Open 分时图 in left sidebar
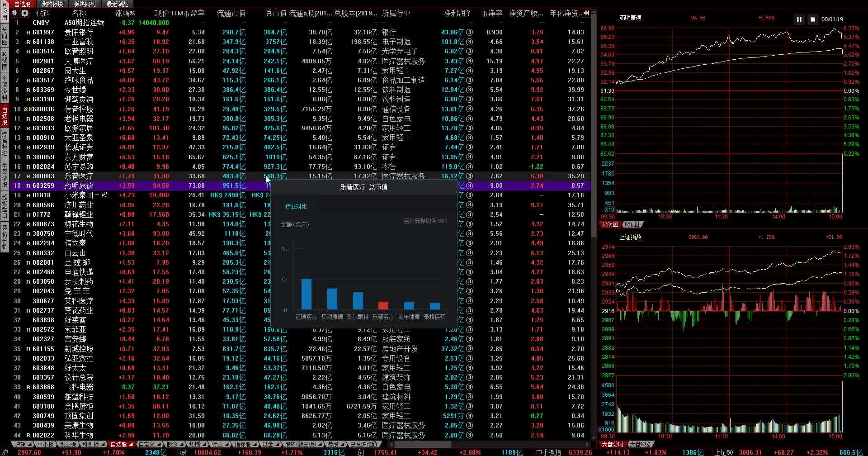This screenshot has height=456, width=868. (x=5, y=36)
